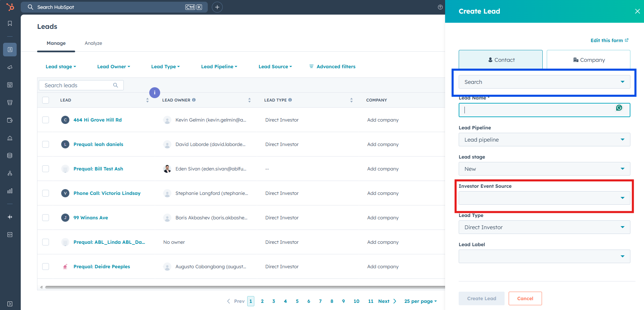Screen dimensions: 644x310
Task: Open the Reporting bar chart sidebar icon
Action: click(10, 191)
